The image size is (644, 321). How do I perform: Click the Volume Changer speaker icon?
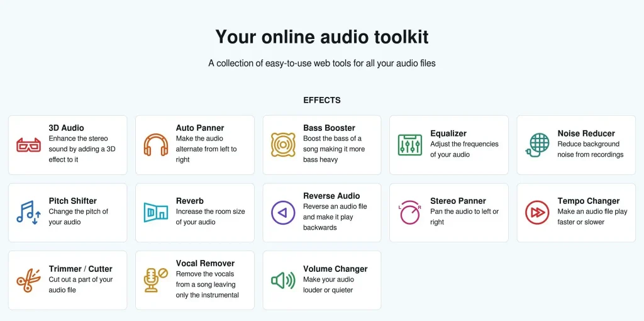coord(283,280)
